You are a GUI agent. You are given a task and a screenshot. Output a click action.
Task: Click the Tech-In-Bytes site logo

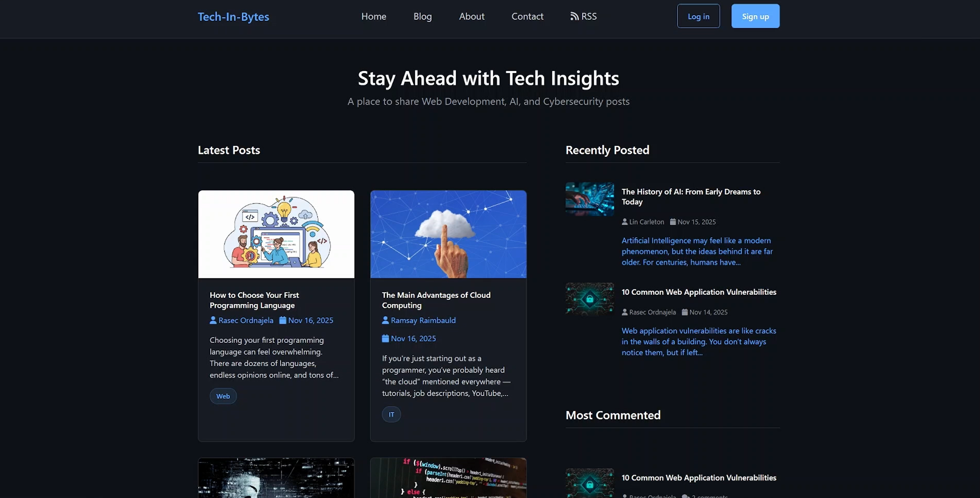pyautogui.click(x=233, y=16)
